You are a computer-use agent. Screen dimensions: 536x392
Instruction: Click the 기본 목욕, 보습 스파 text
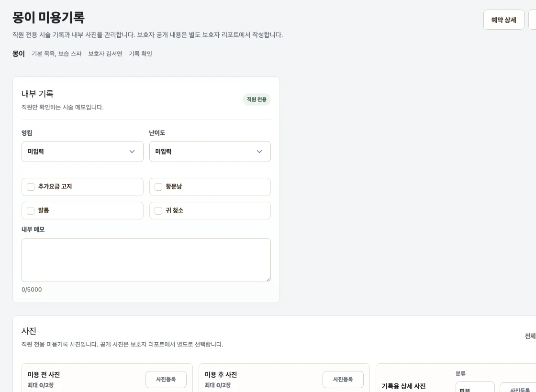tap(57, 54)
